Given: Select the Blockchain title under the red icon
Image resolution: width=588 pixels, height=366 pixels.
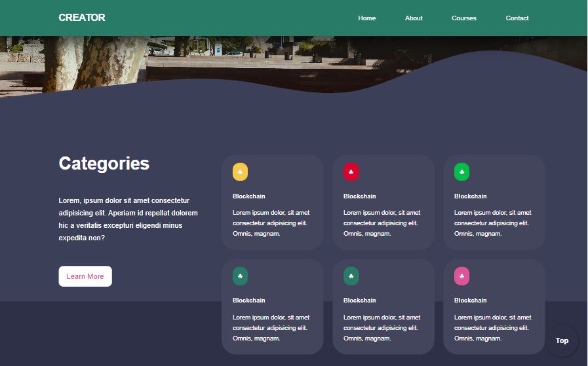Looking at the screenshot, I should [360, 196].
